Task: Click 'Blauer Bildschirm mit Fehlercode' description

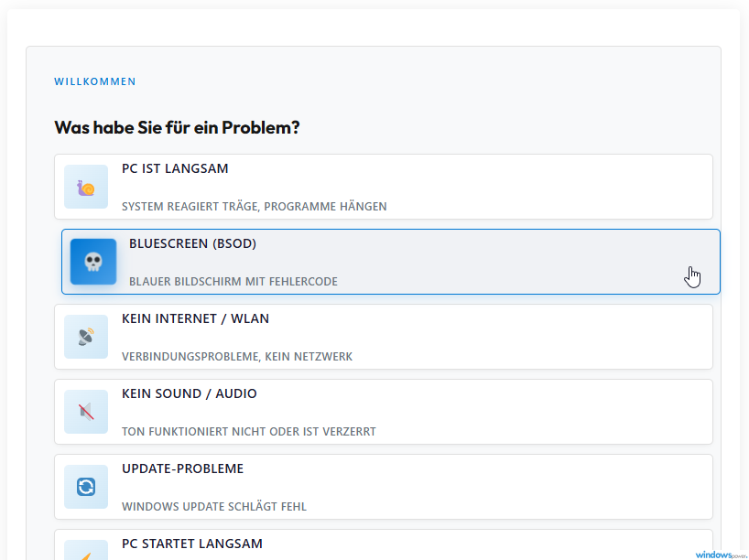Action: [233, 282]
